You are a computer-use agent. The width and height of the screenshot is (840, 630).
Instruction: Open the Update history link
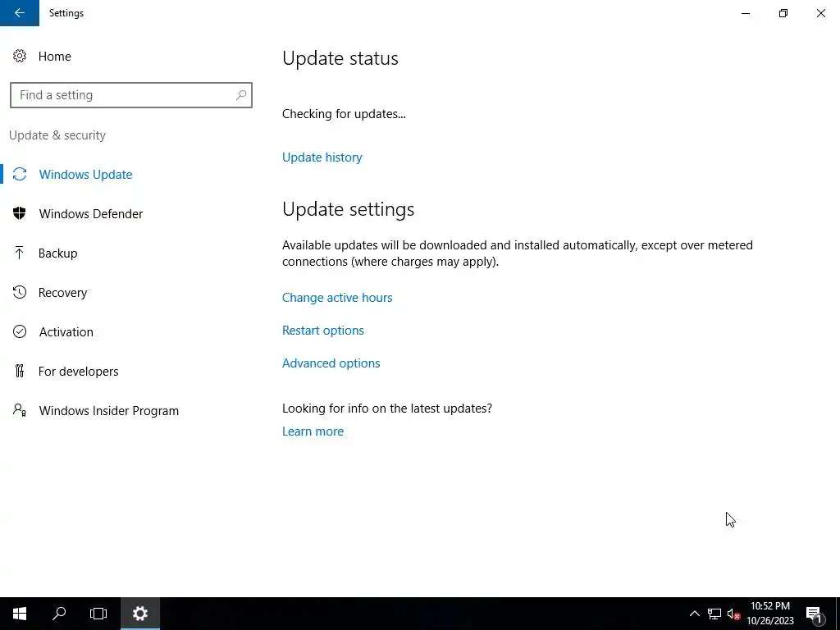[x=322, y=157]
